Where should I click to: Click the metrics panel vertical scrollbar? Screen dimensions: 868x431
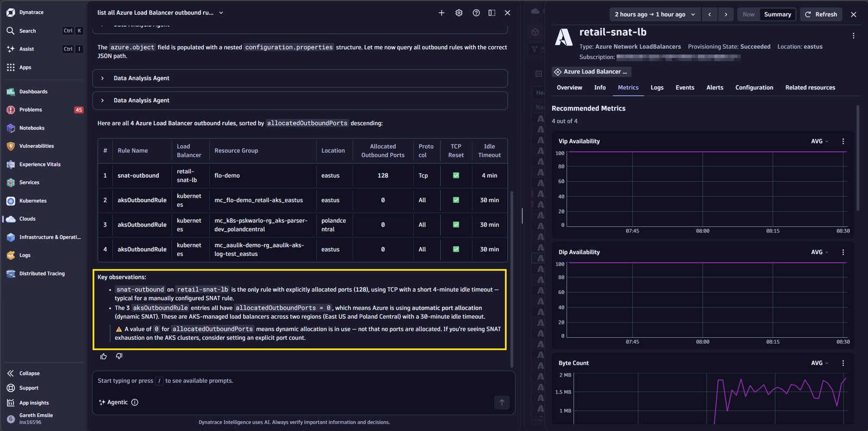pos(858,158)
